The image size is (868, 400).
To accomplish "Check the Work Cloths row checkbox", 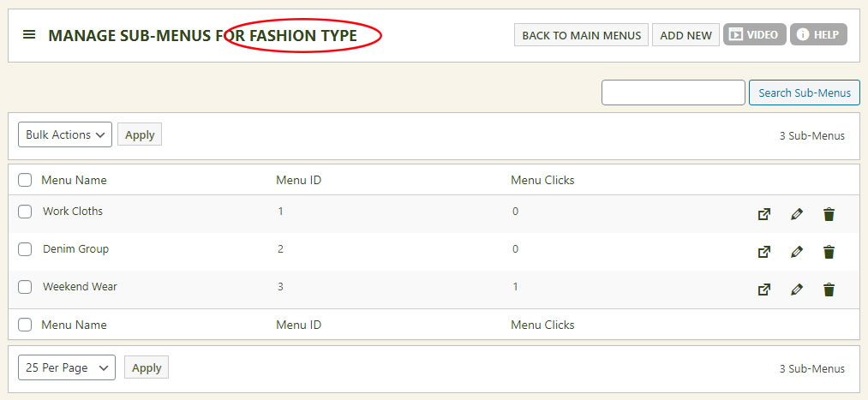I will [x=26, y=212].
